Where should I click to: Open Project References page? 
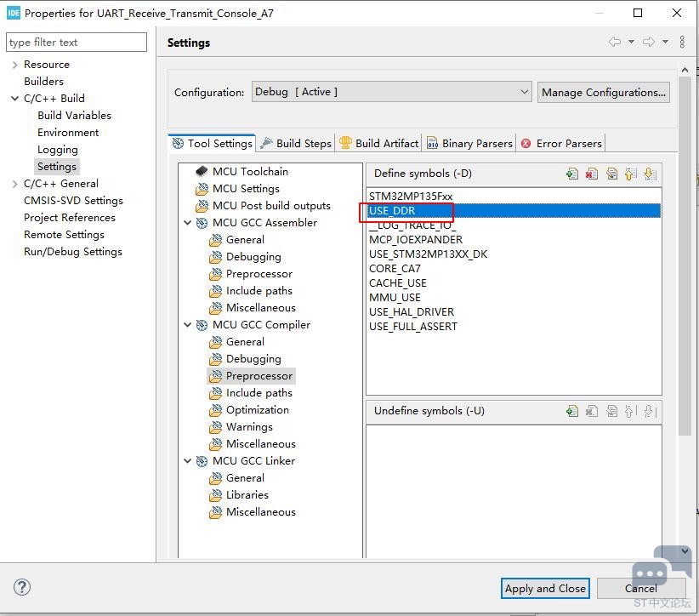[x=70, y=218]
